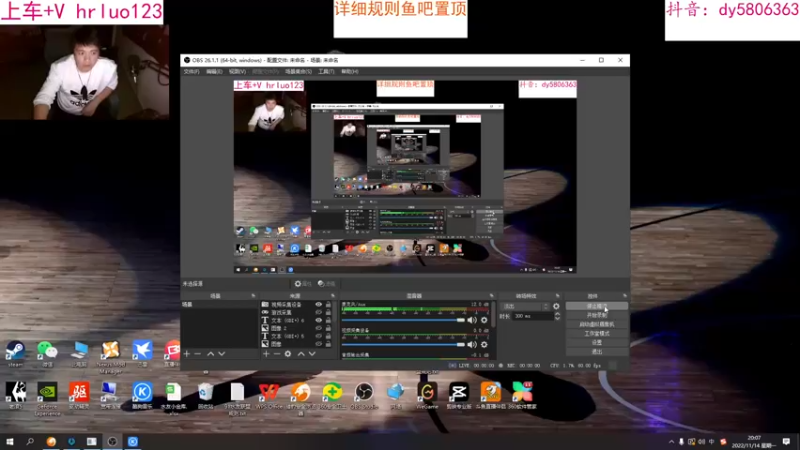The image size is (800, 450).
Task: Pop out the controls dock panel
Action: pos(624,296)
